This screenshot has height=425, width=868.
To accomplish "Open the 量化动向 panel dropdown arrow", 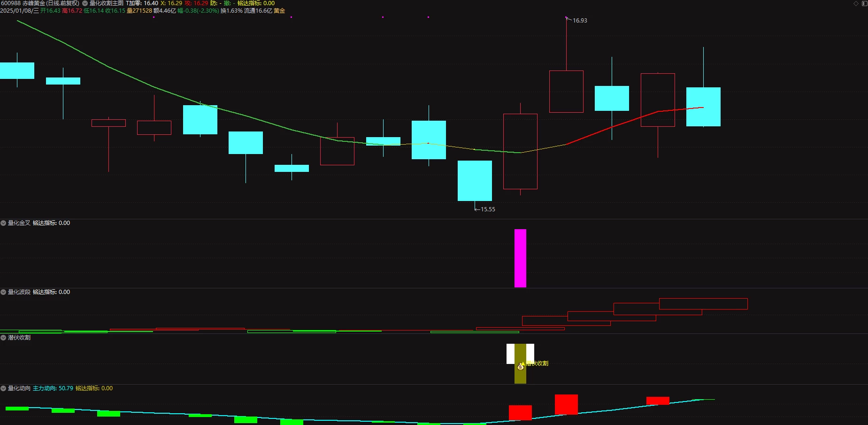I will [3, 388].
